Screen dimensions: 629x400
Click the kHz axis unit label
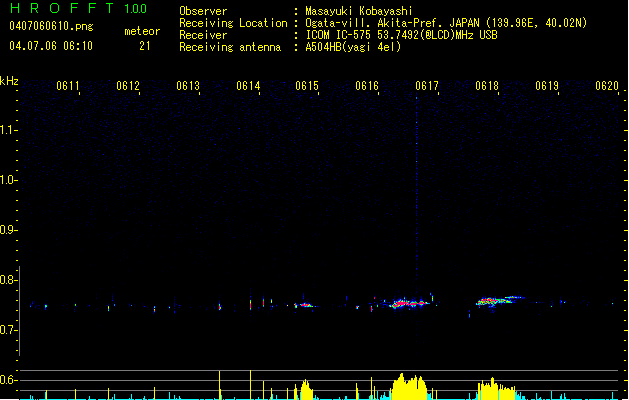[9, 81]
